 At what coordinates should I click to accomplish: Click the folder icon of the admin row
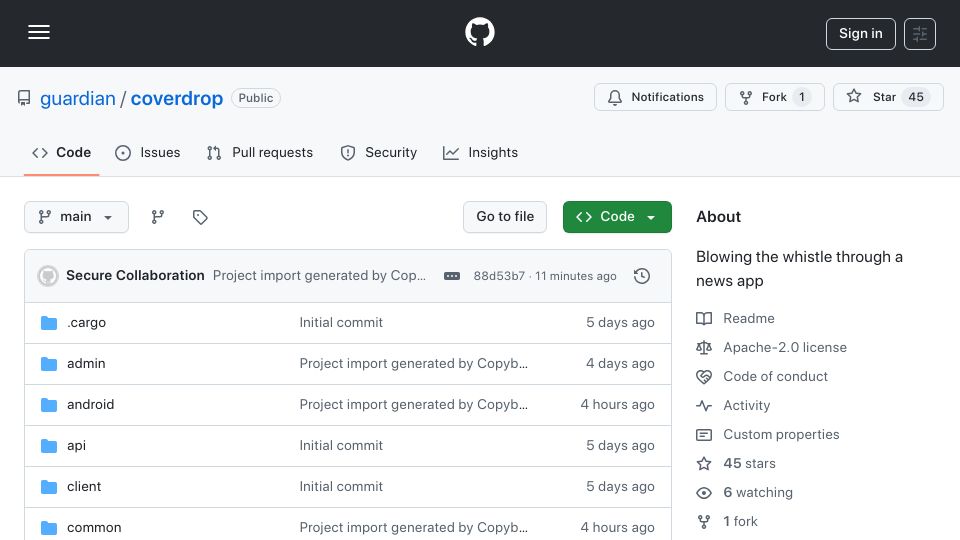coord(49,364)
